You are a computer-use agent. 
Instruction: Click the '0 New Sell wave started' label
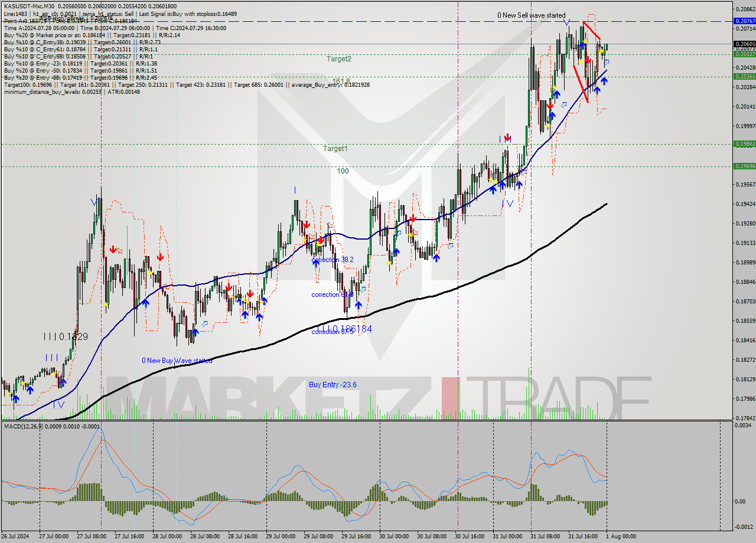click(x=531, y=15)
